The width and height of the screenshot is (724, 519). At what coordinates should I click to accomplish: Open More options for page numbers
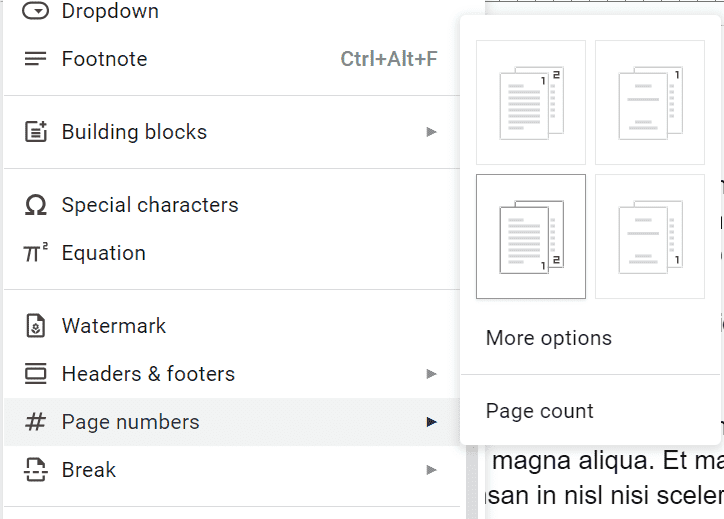click(x=548, y=338)
